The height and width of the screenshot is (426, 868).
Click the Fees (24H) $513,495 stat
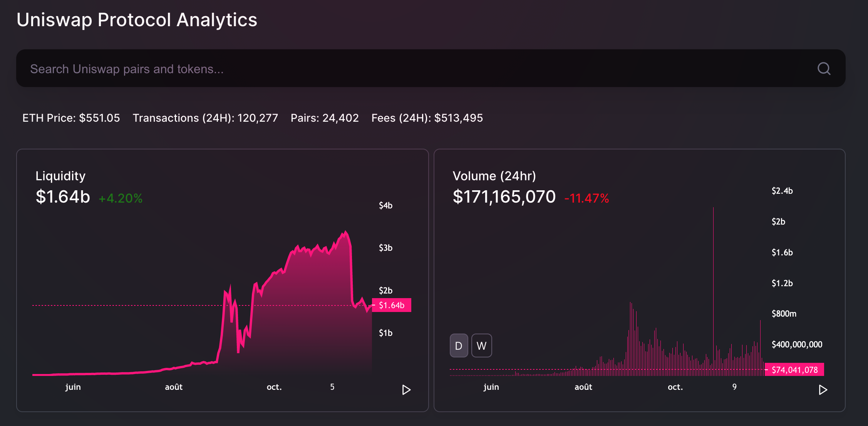pyautogui.click(x=427, y=118)
